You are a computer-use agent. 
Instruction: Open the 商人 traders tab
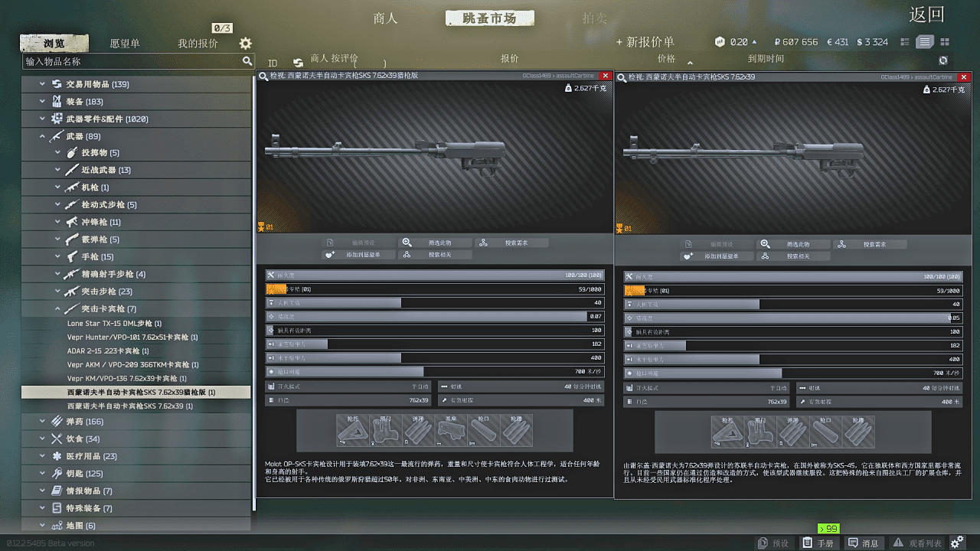(x=385, y=18)
